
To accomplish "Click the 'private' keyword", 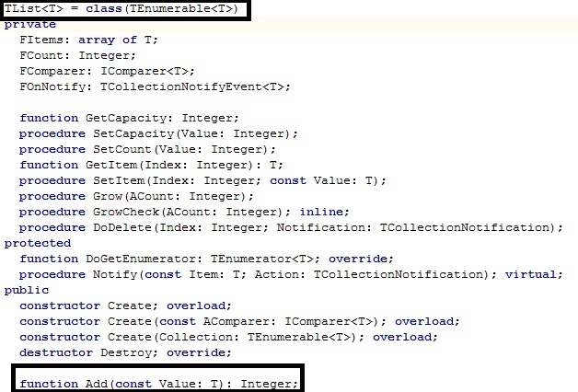I will pos(30,25).
